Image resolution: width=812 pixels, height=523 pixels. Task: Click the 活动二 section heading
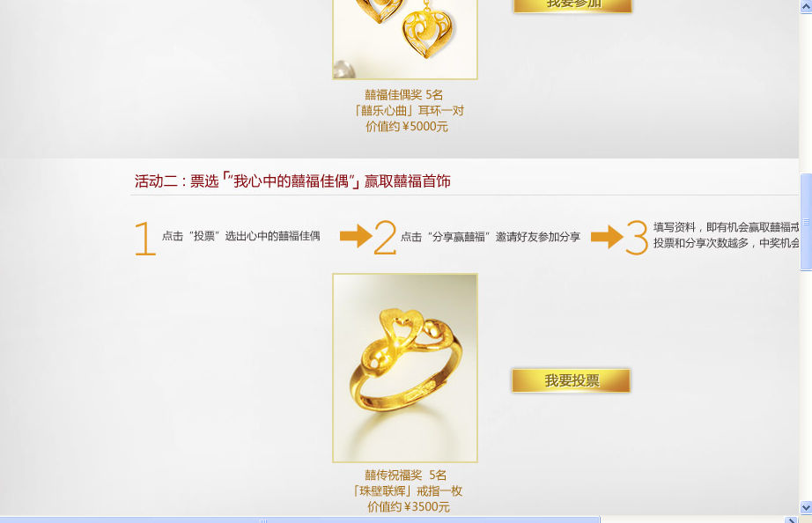pos(292,181)
